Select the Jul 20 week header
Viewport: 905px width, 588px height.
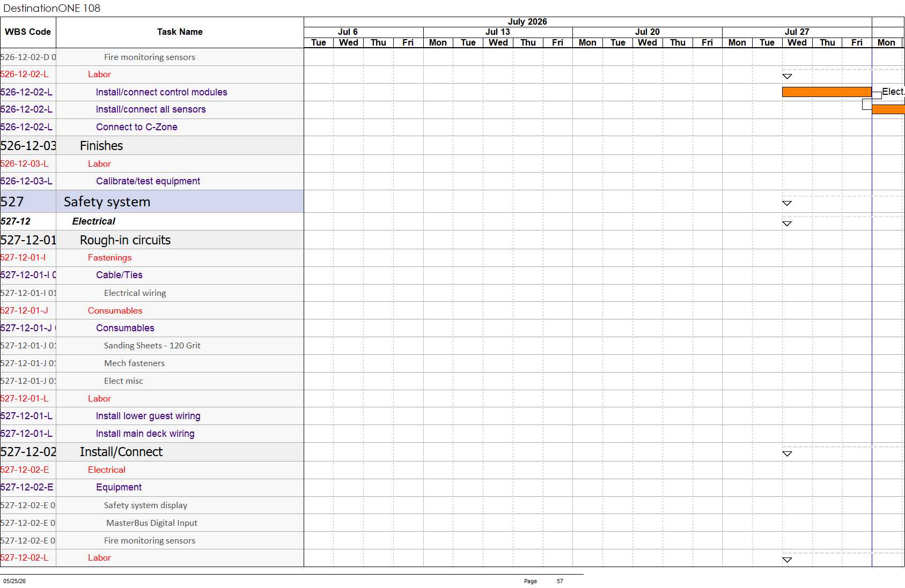[648, 32]
